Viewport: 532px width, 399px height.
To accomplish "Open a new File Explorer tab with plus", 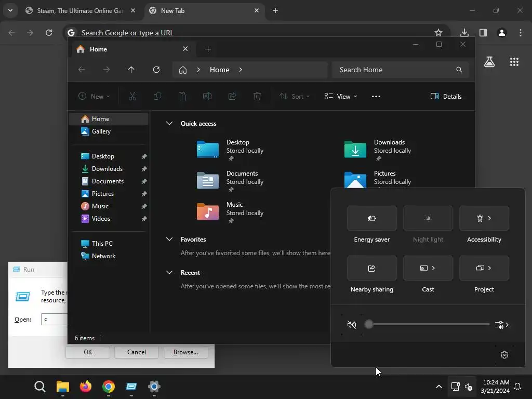I will click(208, 49).
